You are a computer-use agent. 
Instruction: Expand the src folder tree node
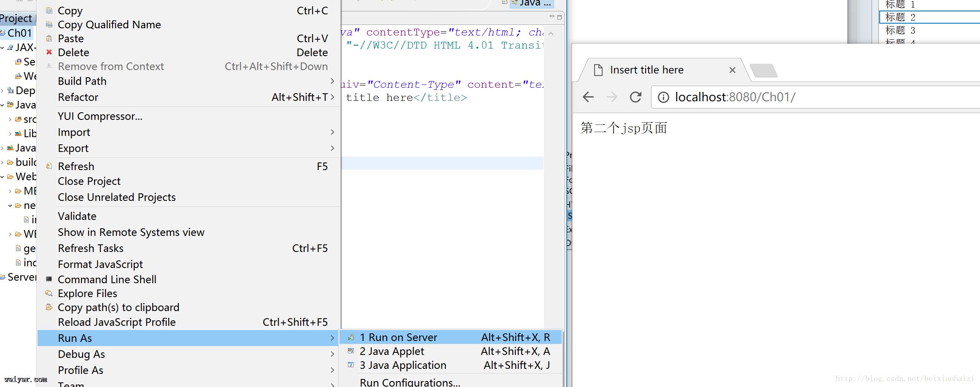point(10,119)
